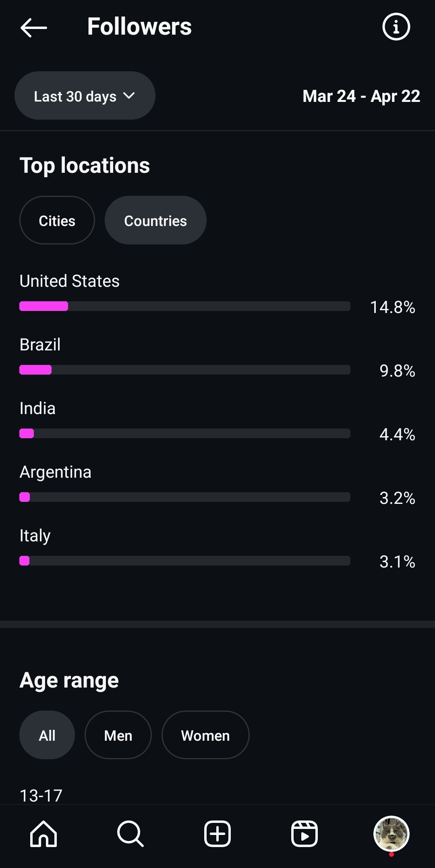Filter age range by Women

[x=205, y=735]
